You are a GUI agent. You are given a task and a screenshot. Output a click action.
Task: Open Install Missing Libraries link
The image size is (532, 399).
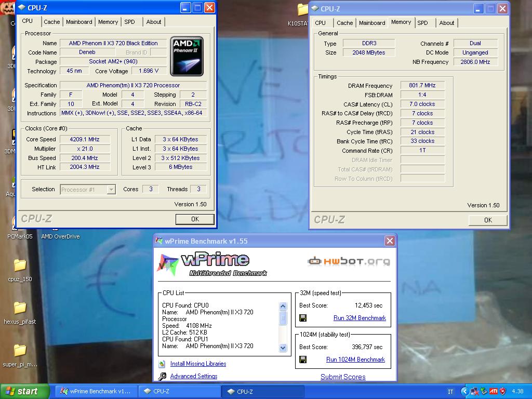pyautogui.click(x=198, y=364)
